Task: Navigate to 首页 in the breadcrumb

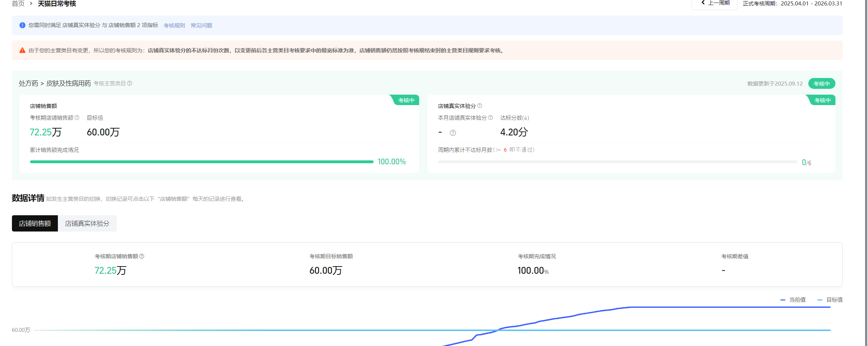Action: [18, 4]
